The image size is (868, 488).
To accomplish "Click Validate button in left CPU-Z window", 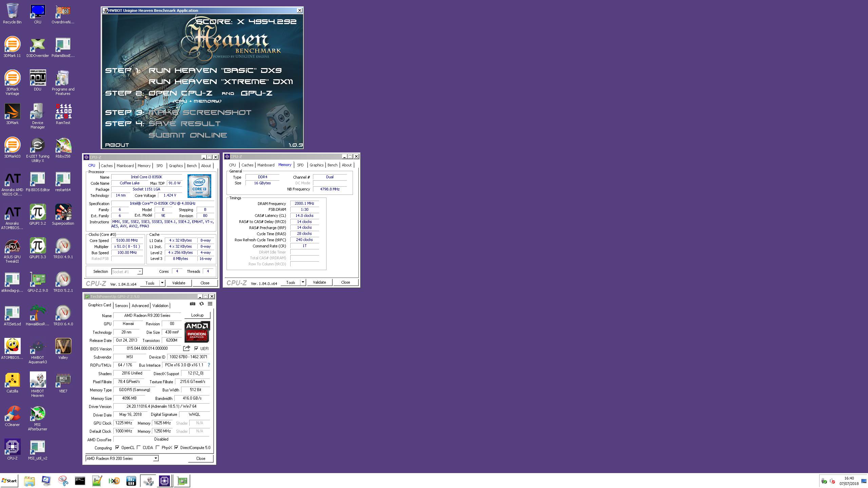I will 179,283.
